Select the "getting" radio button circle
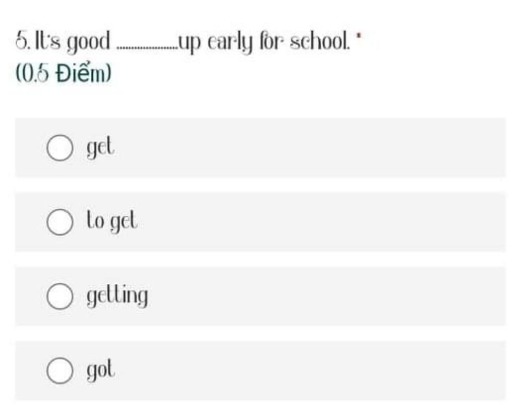Screen dimensions: 528x420 tap(60, 296)
